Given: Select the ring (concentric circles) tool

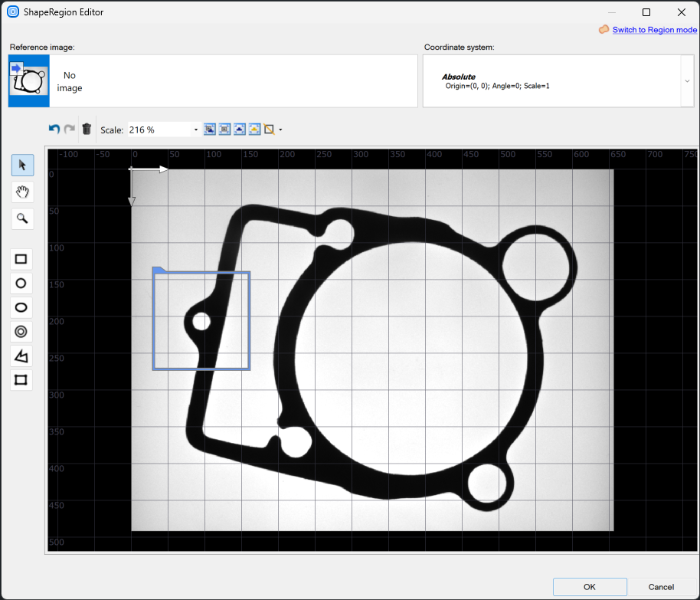Looking at the screenshot, I should click(x=21, y=331).
